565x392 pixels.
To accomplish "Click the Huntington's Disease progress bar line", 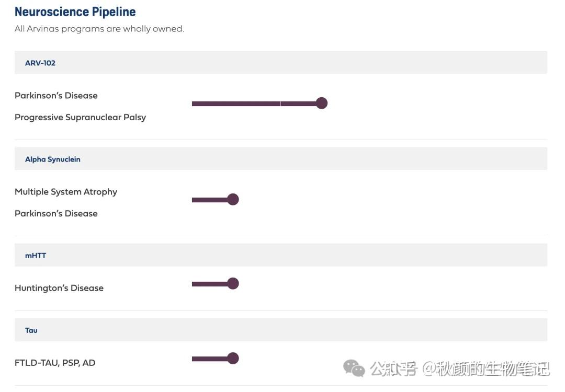I will pos(209,284).
